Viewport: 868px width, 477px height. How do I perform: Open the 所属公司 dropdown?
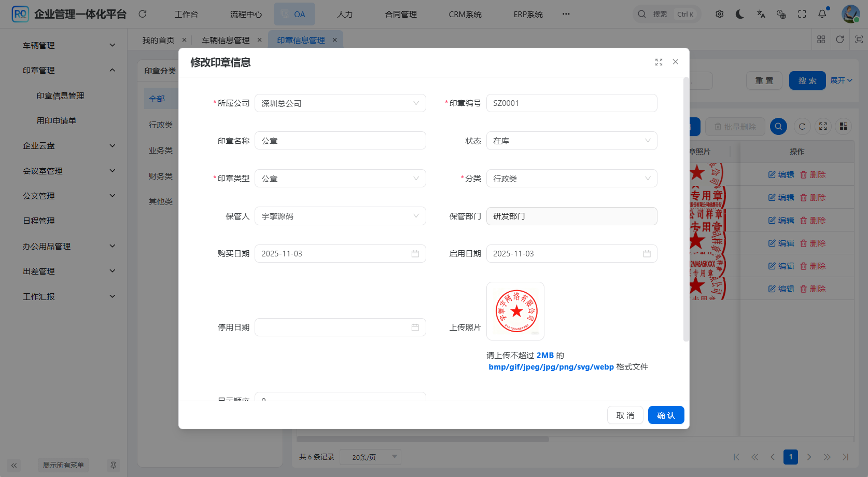(x=340, y=103)
